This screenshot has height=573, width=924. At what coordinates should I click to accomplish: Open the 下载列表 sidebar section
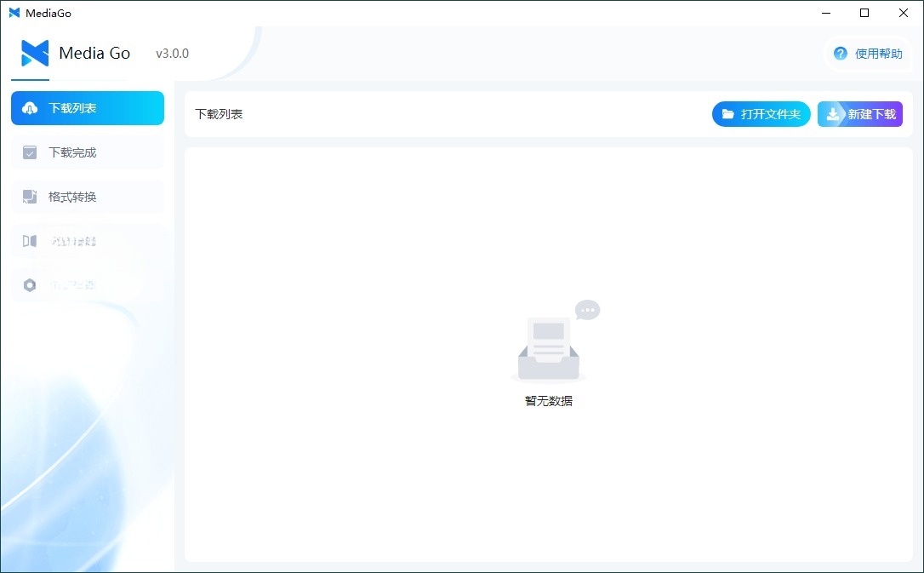pos(88,108)
